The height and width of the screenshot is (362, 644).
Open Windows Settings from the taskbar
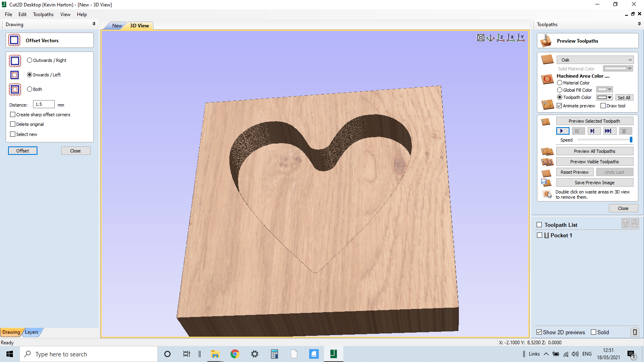(255, 354)
